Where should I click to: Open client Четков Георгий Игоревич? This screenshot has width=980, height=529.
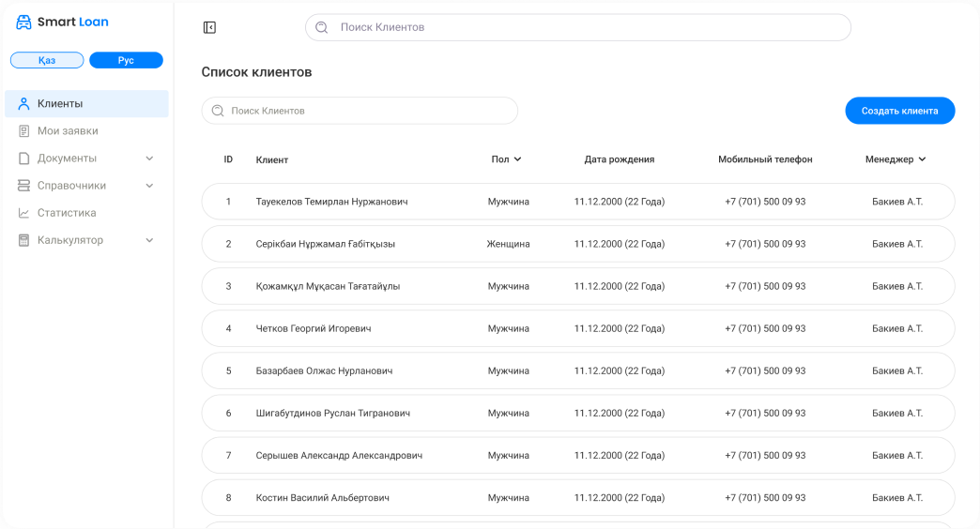pyautogui.click(x=578, y=328)
